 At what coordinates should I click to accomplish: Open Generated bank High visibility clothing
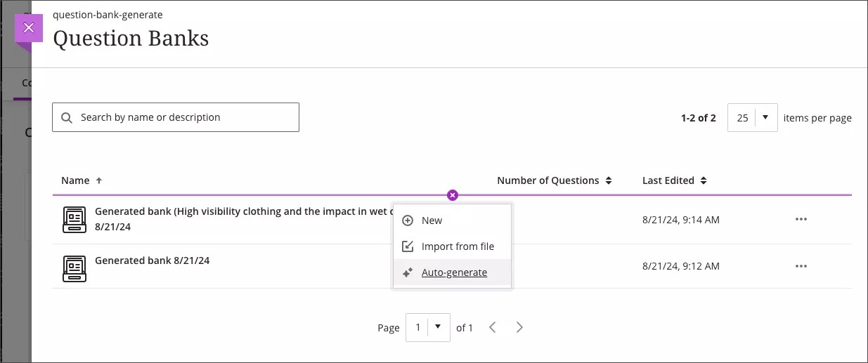239,211
